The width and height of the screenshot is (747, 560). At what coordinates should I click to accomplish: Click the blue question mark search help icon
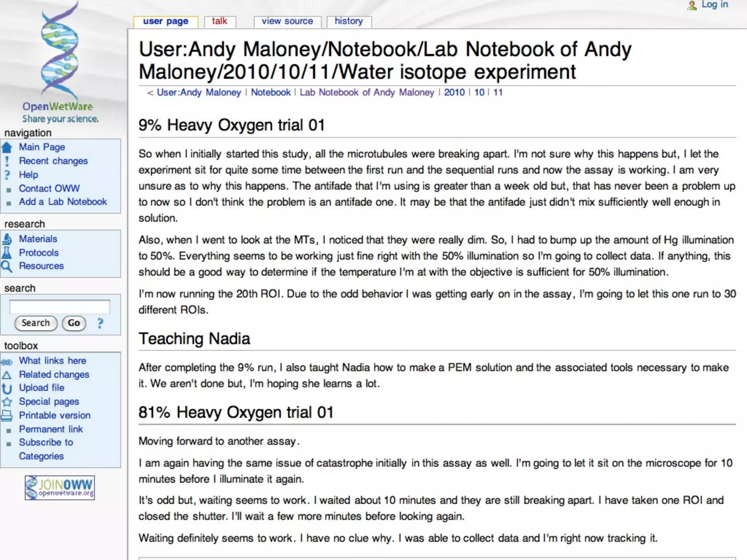point(100,323)
